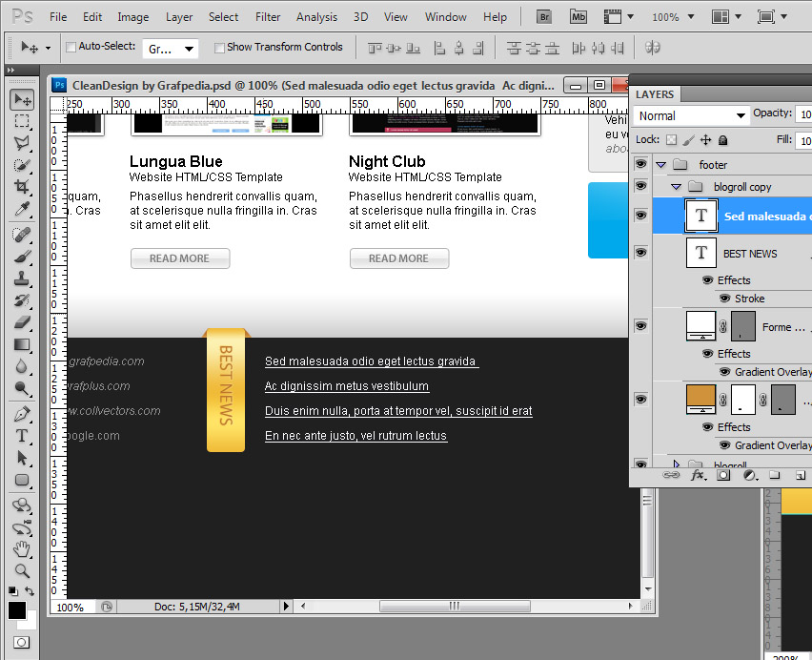
Task: Select the Move tool in toolbox
Action: tap(22, 99)
